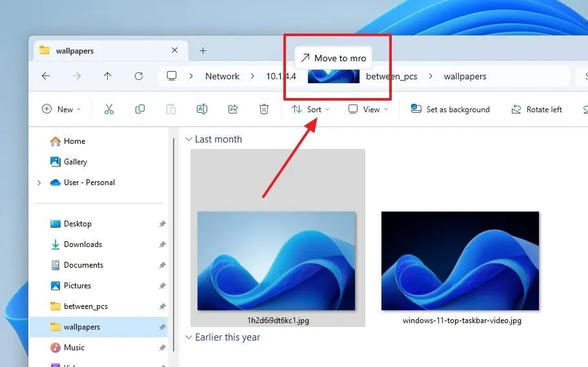Select wallpapers folder in the sidebar

(x=99, y=326)
